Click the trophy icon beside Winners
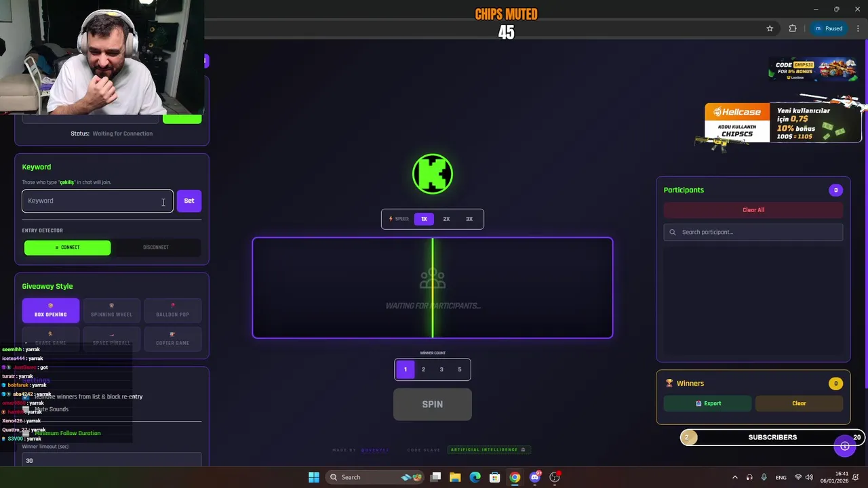868x488 pixels. [669, 383]
